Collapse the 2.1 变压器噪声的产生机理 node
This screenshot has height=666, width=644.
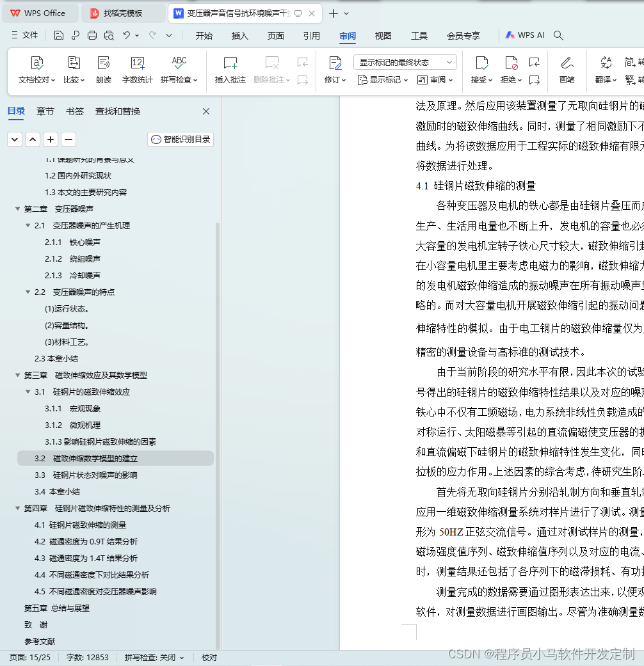(x=28, y=225)
